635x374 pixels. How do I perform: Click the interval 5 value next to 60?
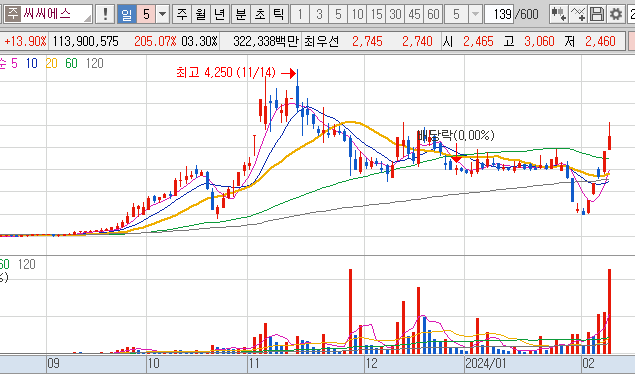coord(456,14)
